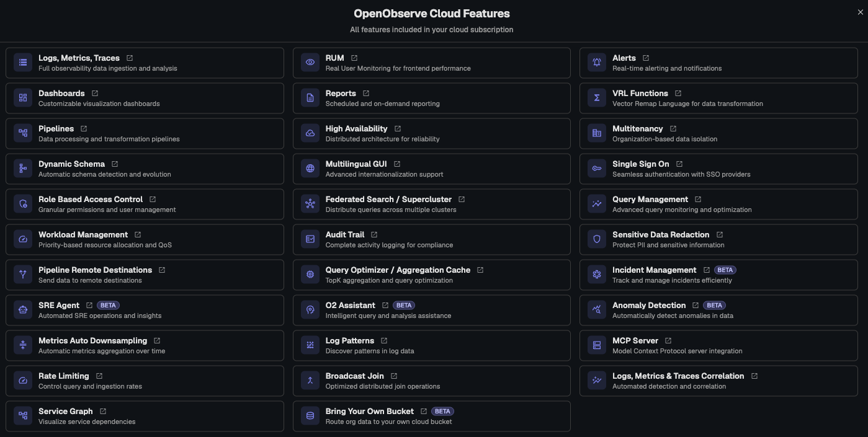This screenshot has width=868, height=437.
Task: Close the Cloud Features dialog
Action: pos(860,12)
